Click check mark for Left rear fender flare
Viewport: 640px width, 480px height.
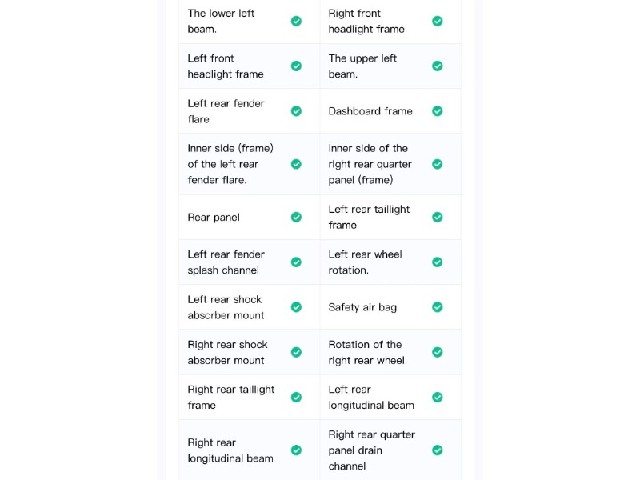point(296,111)
